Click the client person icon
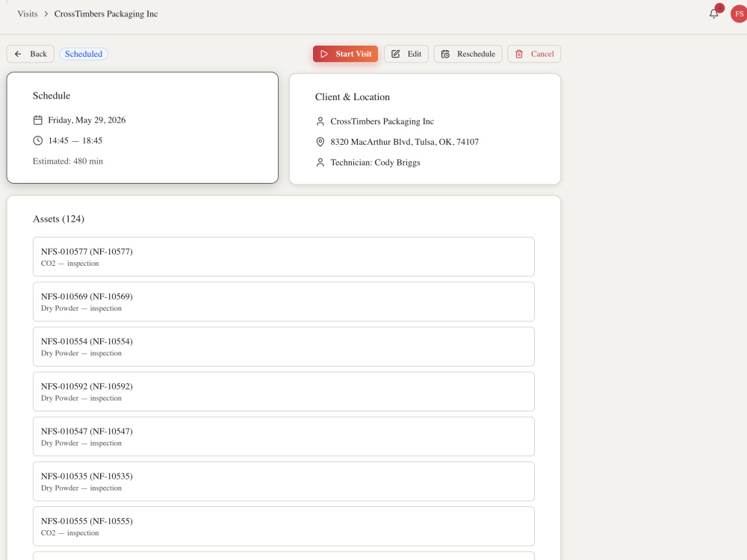 click(320, 122)
